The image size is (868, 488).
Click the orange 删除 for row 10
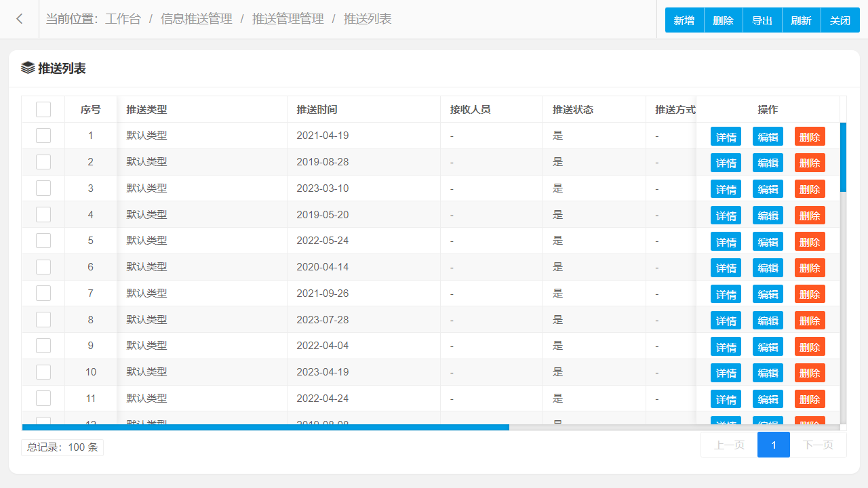click(810, 373)
